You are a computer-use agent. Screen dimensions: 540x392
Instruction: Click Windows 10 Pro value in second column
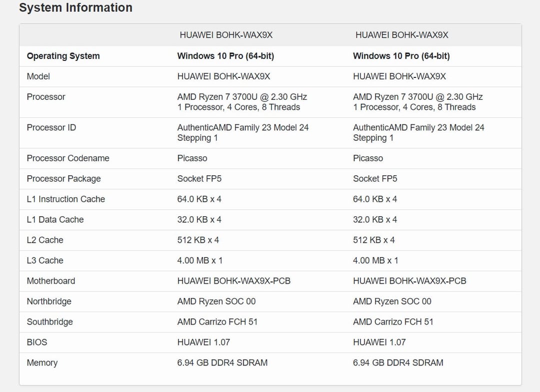pos(401,56)
